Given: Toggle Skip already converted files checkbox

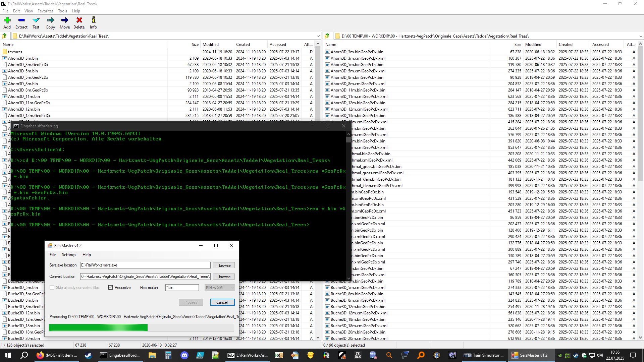Looking at the screenshot, I should pyautogui.click(x=52, y=288).
